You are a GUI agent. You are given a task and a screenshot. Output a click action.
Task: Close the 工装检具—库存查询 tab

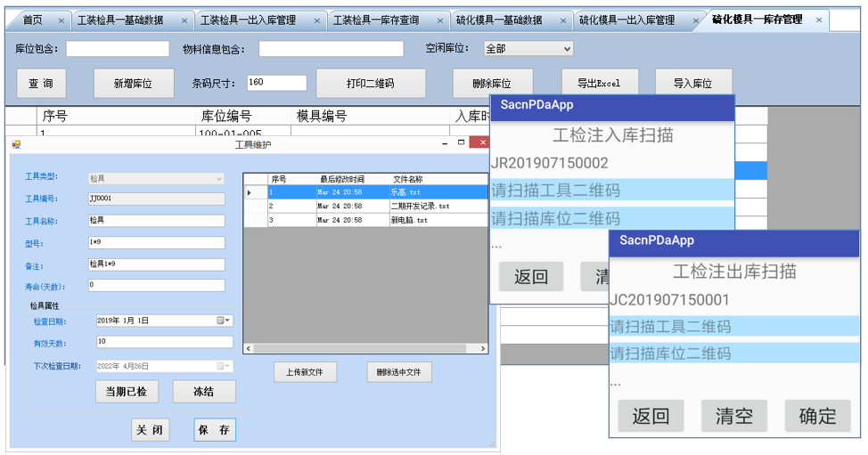(x=440, y=21)
